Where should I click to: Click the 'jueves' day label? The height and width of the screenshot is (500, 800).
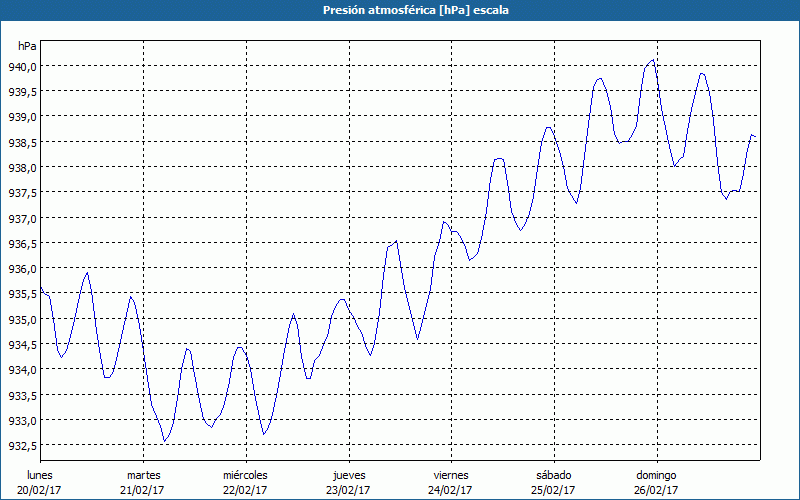pos(348,474)
